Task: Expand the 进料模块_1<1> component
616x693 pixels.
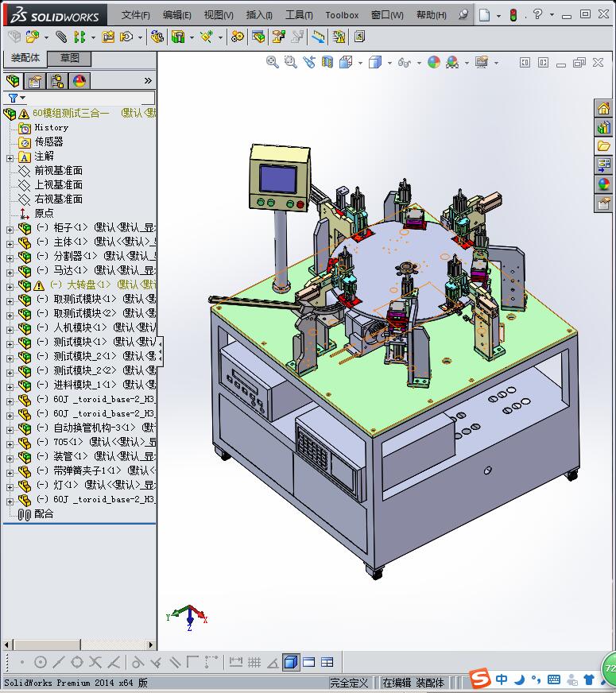Action: click(10, 387)
